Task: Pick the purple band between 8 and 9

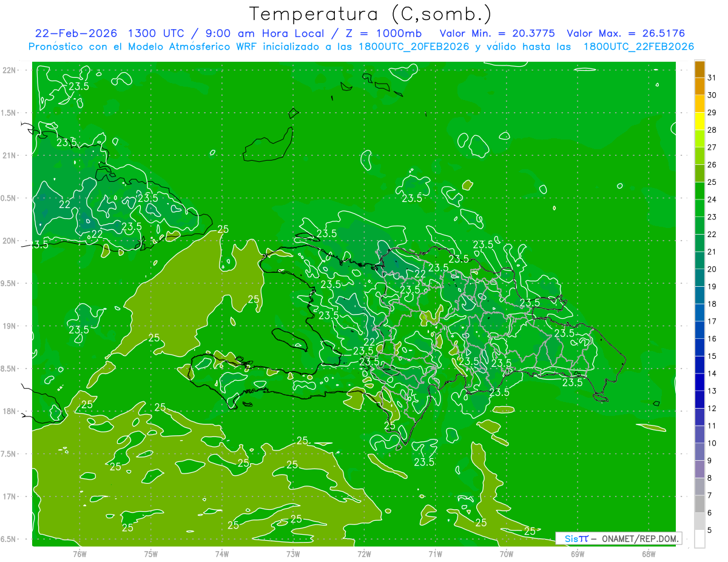Action: click(699, 469)
